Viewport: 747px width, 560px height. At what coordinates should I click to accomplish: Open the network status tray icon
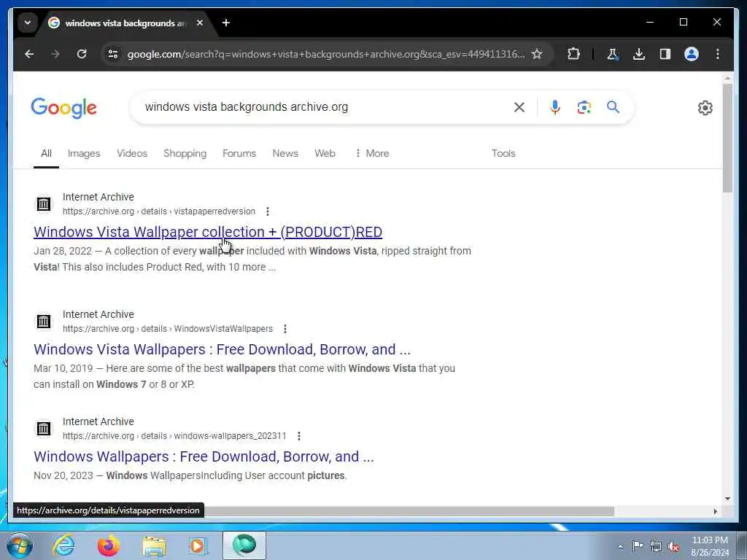(656, 546)
